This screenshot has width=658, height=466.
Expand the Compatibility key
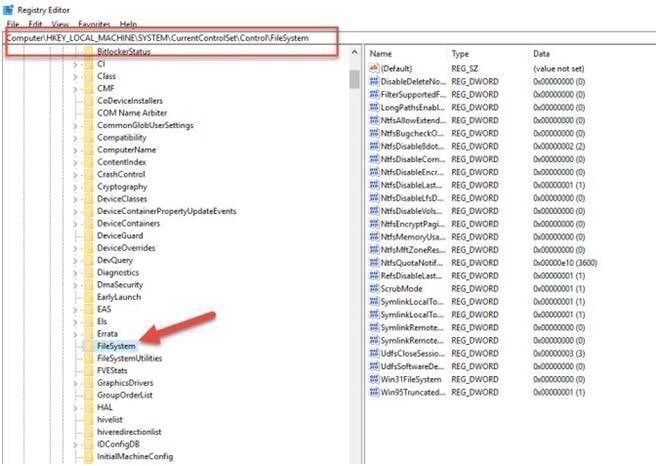76,138
